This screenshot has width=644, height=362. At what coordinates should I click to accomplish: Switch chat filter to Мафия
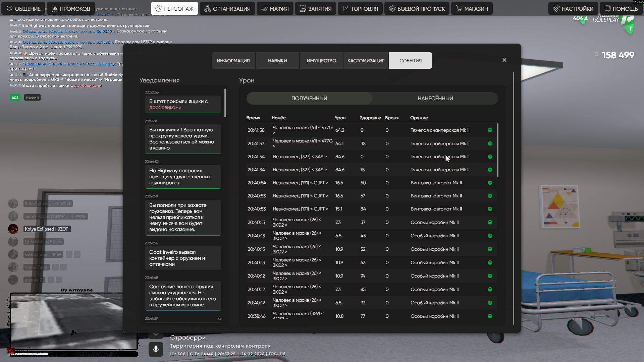coord(32,98)
